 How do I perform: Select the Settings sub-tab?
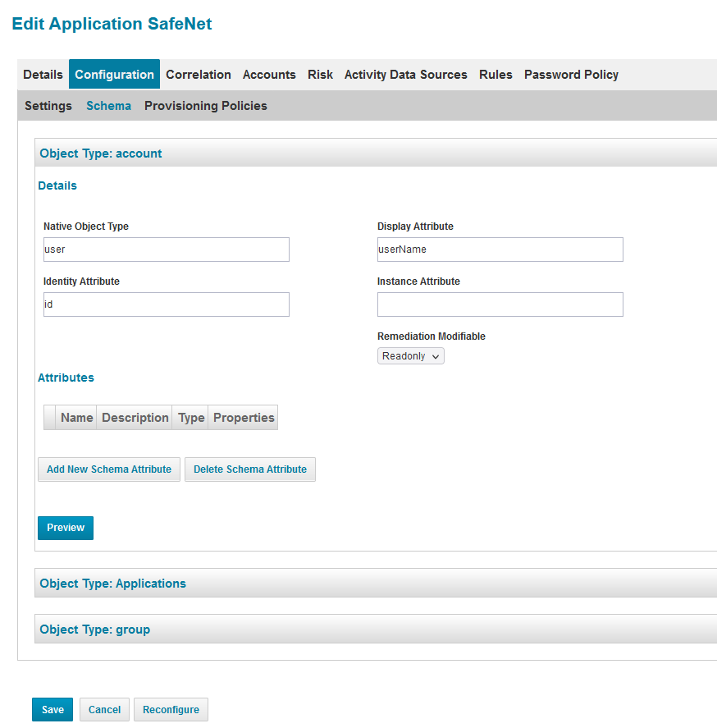[x=48, y=106]
